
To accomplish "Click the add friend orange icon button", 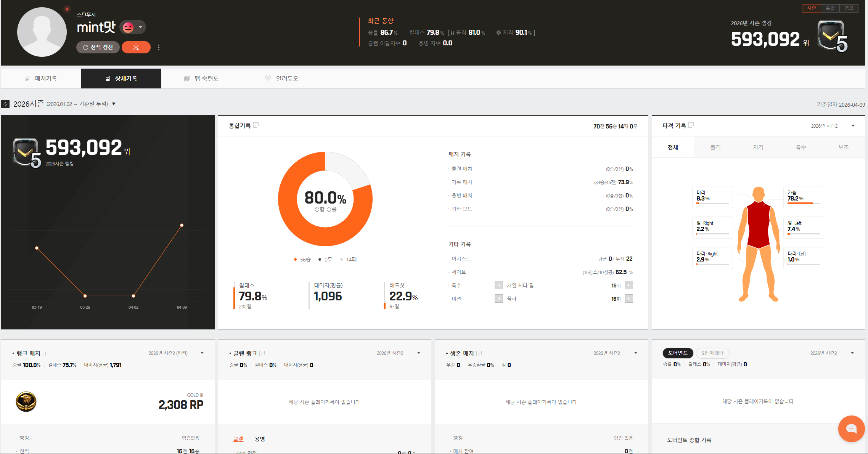I will coord(136,47).
